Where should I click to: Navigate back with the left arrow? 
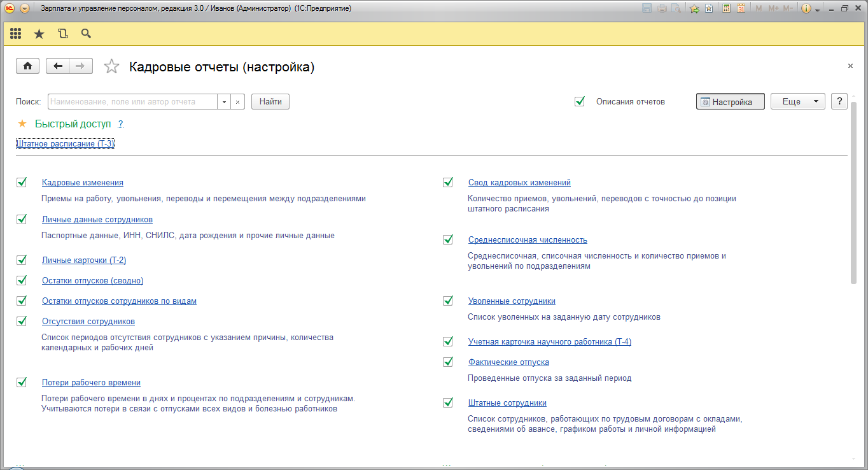click(x=58, y=66)
